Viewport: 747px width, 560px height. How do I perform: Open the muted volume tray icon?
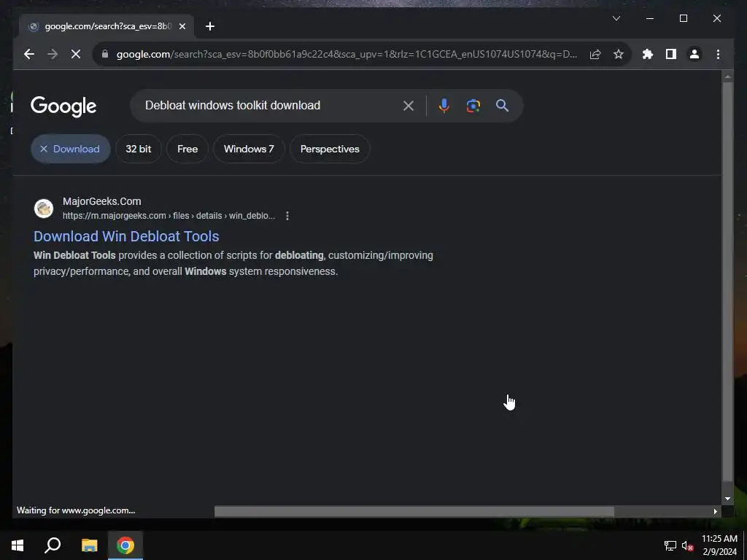click(687, 545)
